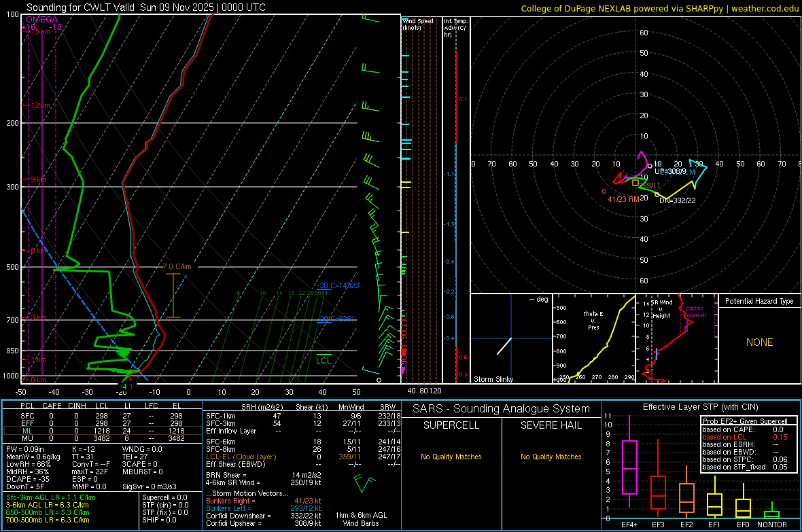Viewport: 802px width, 532px height.
Task: Click the 'Corfidi Downshear =' label
Action: tap(239, 516)
